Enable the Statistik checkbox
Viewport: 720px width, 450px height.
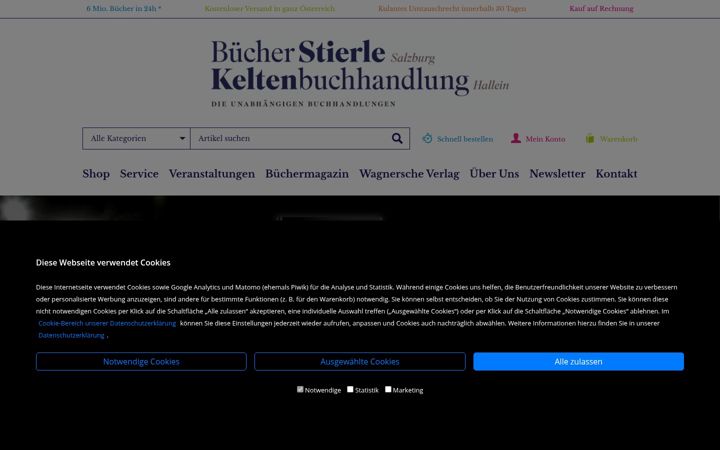(350, 389)
